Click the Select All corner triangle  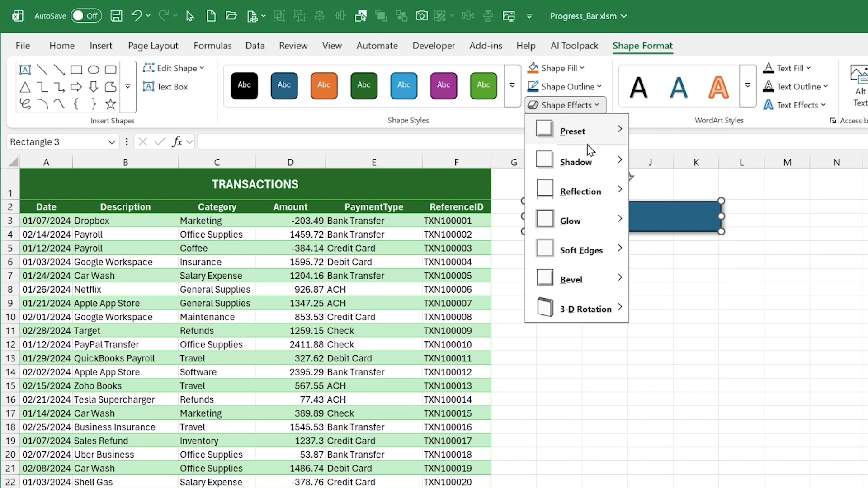coord(14,162)
